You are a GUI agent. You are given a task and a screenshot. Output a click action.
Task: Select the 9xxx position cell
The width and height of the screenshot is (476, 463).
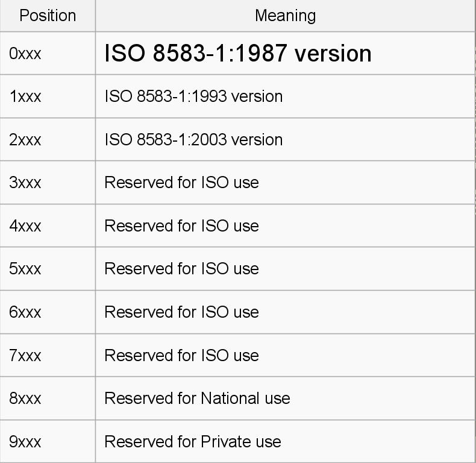(x=48, y=441)
